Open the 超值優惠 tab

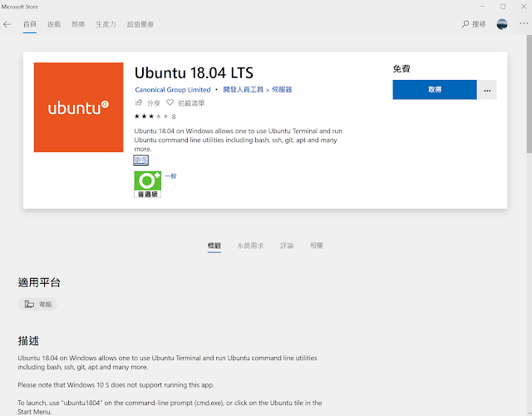[140, 24]
